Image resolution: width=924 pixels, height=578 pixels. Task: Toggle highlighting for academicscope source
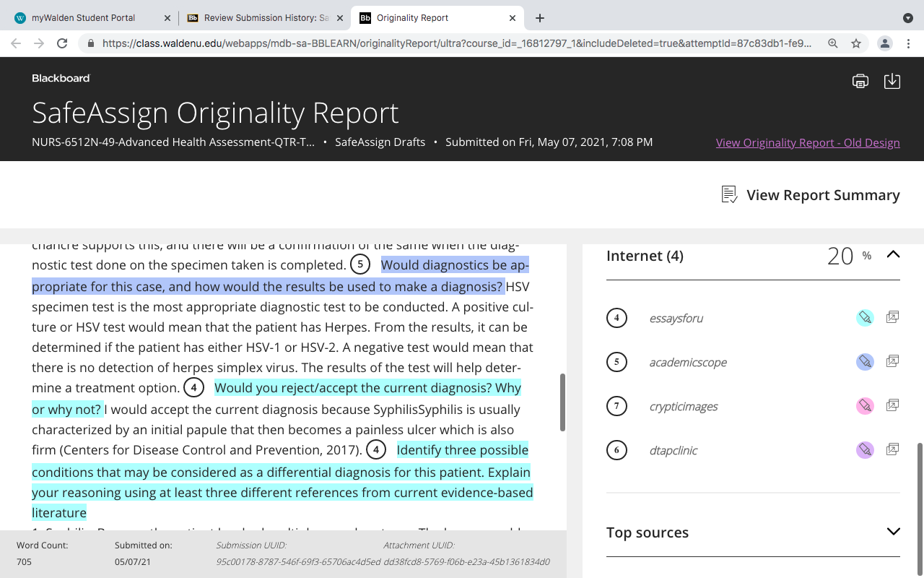point(865,362)
